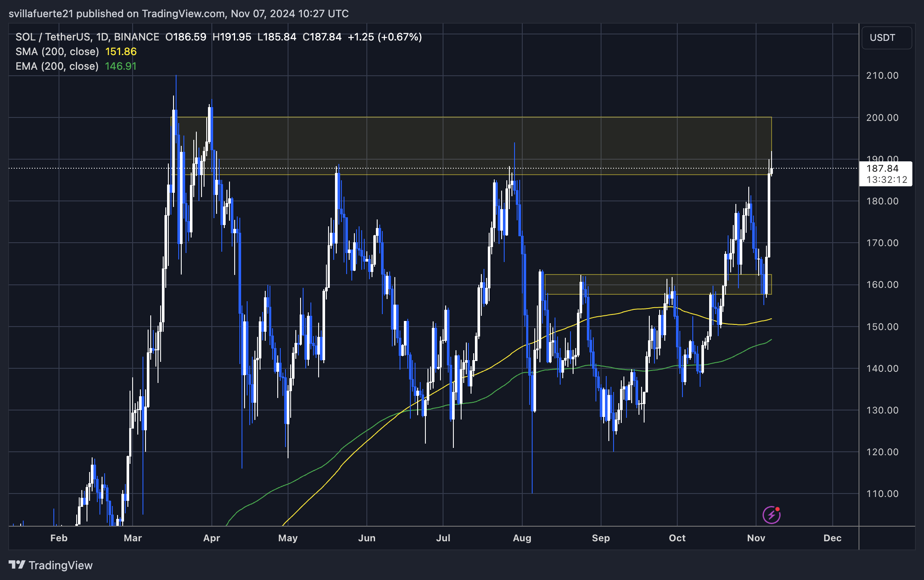Click the 150.00 price axis label
924x580 pixels.
882,327
